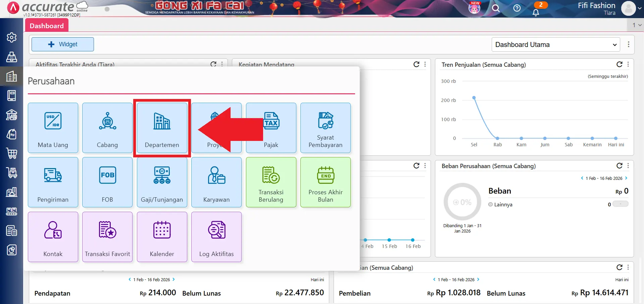Click the Cabang branch icon
The width and height of the screenshot is (644, 304).
click(x=107, y=121)
